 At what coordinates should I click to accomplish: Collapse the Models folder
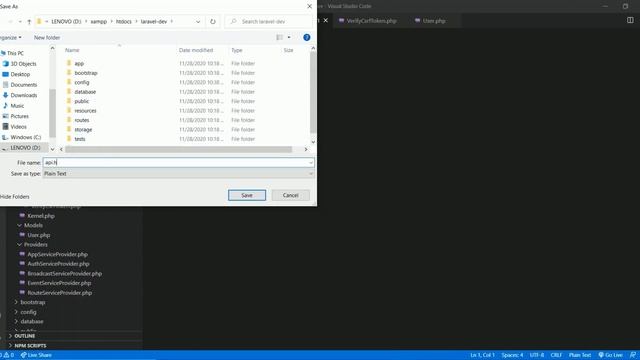(x=33, y=225)
